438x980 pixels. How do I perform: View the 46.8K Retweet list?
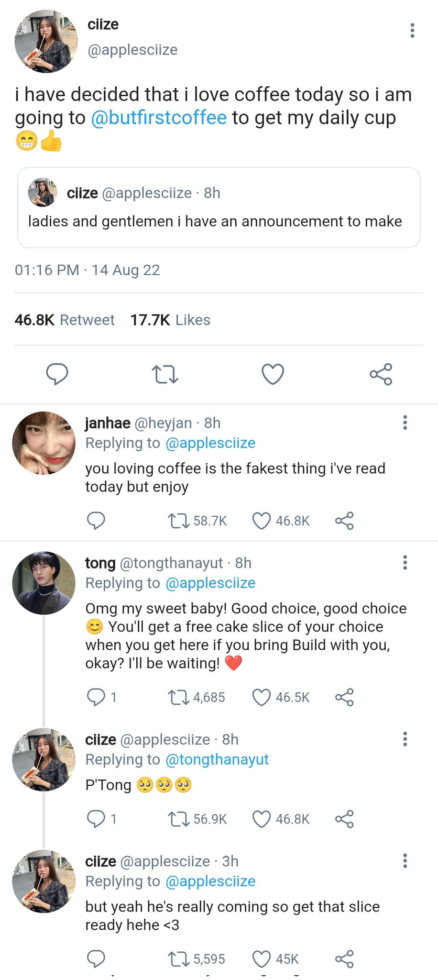point(65,320)
